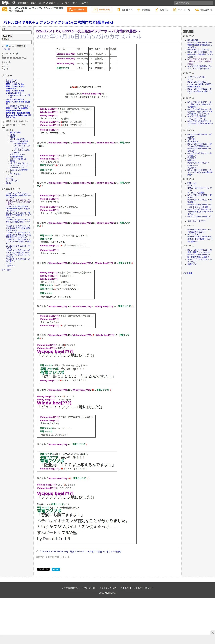Click the user-plus icon for 登録/ログイン
This screenshot has width=215, height=644.
(197, 10)
